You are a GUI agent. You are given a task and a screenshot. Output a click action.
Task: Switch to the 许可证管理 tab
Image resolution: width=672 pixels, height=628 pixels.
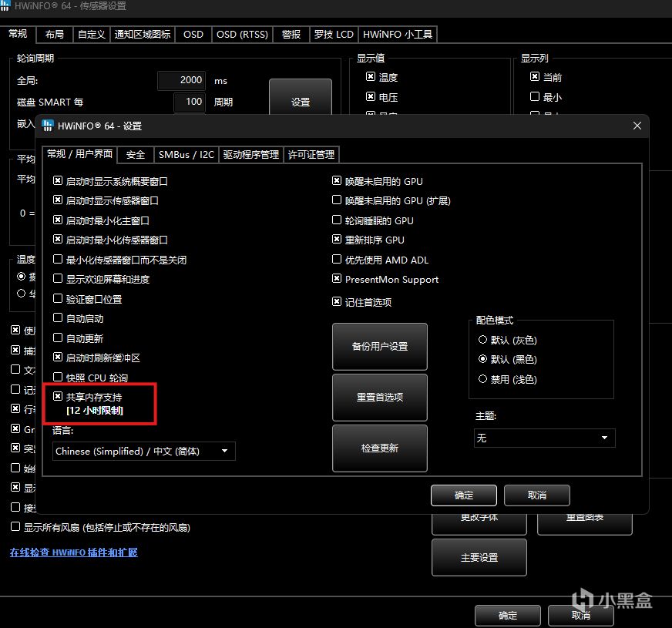pyautogui.click(x=311, y=155)
